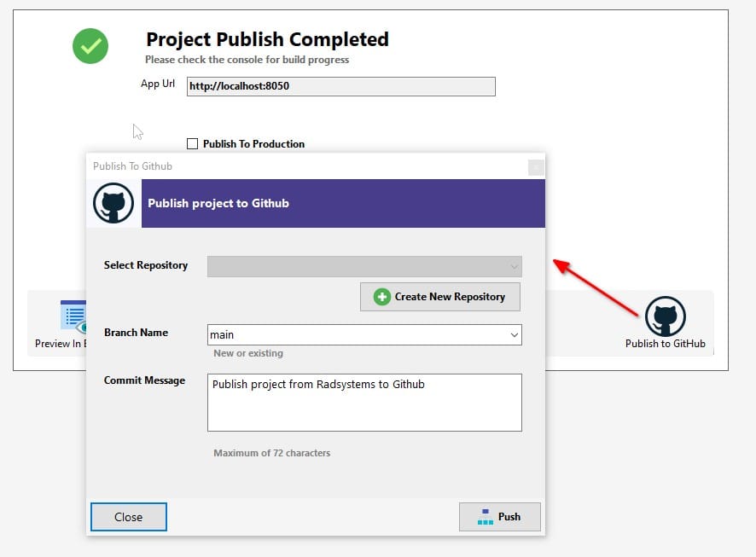
Task: Click the GitHub logo in dialog header
Action: (113, 203)
